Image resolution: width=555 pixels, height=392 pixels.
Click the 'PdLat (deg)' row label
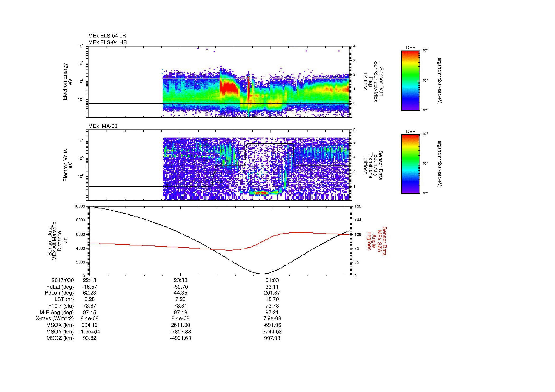[60, 287]
